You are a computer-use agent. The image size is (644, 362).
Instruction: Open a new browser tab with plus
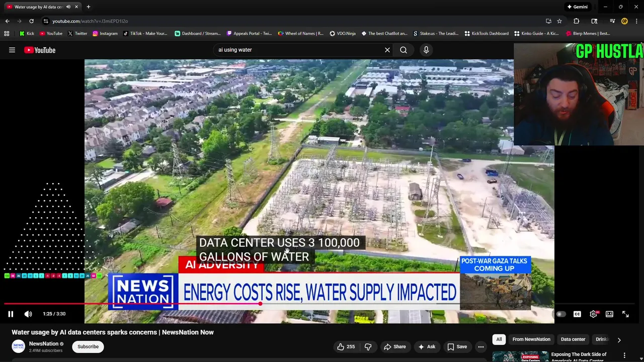[88, 7]
